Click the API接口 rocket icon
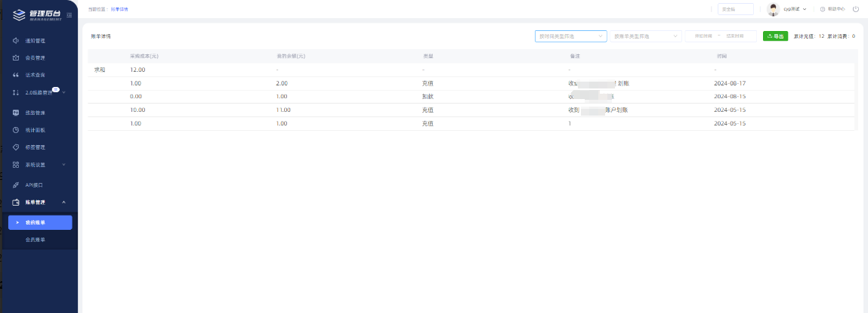The height and width of the screenshot is (313, 868). coord(16,184)
